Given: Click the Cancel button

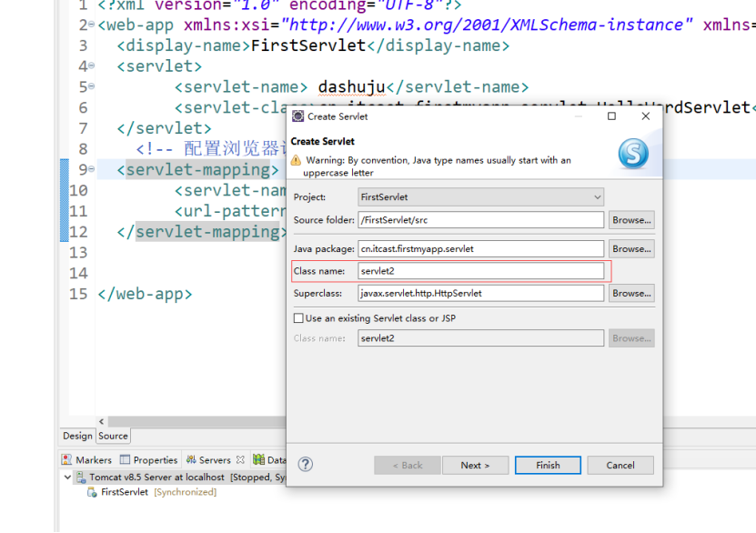Looking at the screenshot, I should pyautogui.click(x=620, y=465).
